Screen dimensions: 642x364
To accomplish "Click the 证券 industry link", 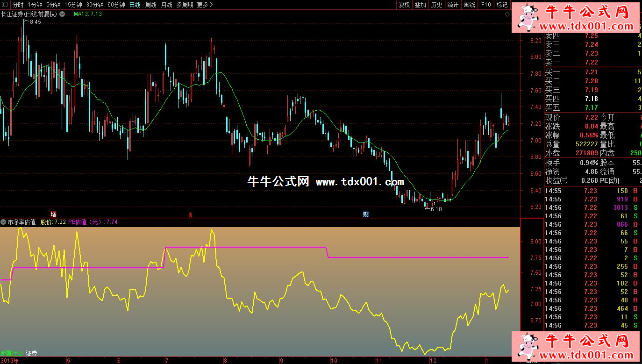I will click(x=31, y=353).
